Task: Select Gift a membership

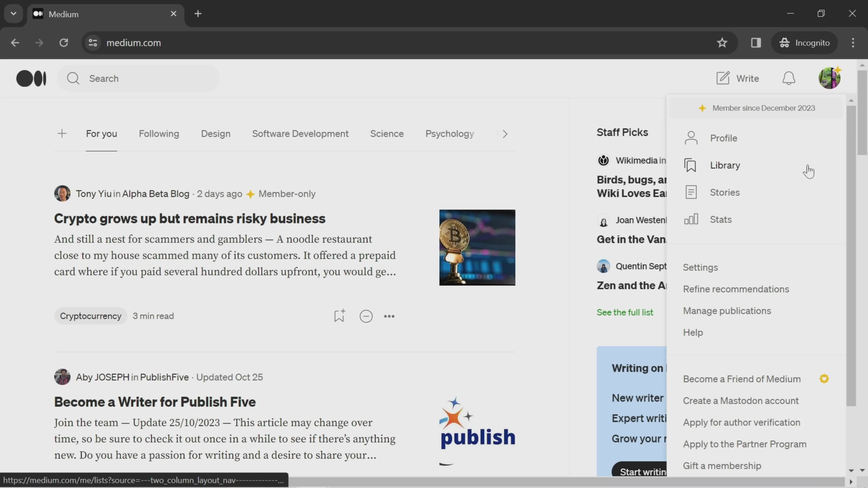Action: (x=722, y=466)
